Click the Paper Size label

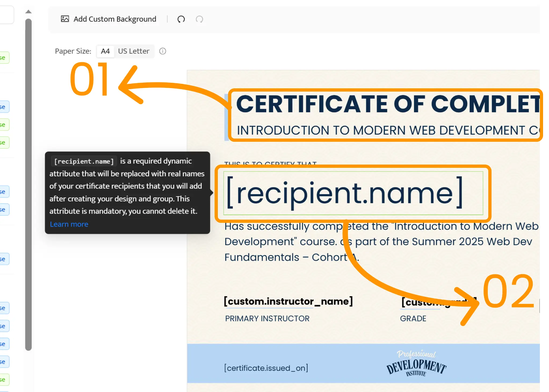tap(73, 51)
